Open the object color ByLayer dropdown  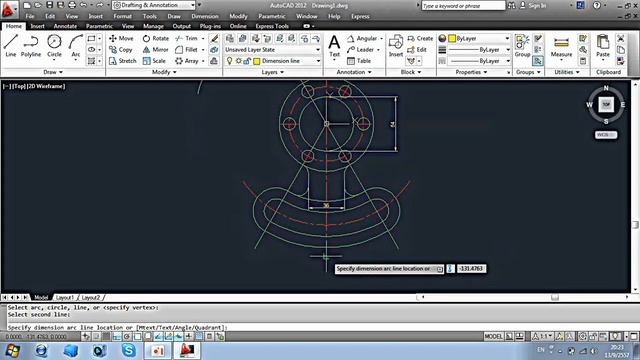coord(479,38)
